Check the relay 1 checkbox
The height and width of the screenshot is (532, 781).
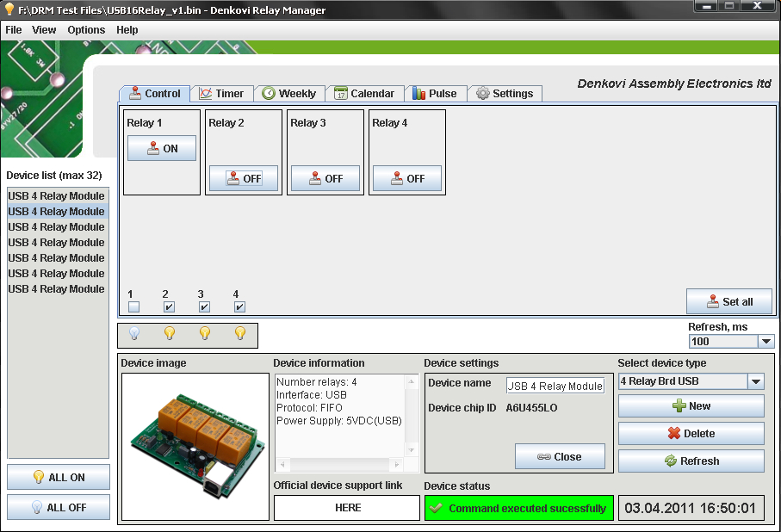[x=133, y=306]
